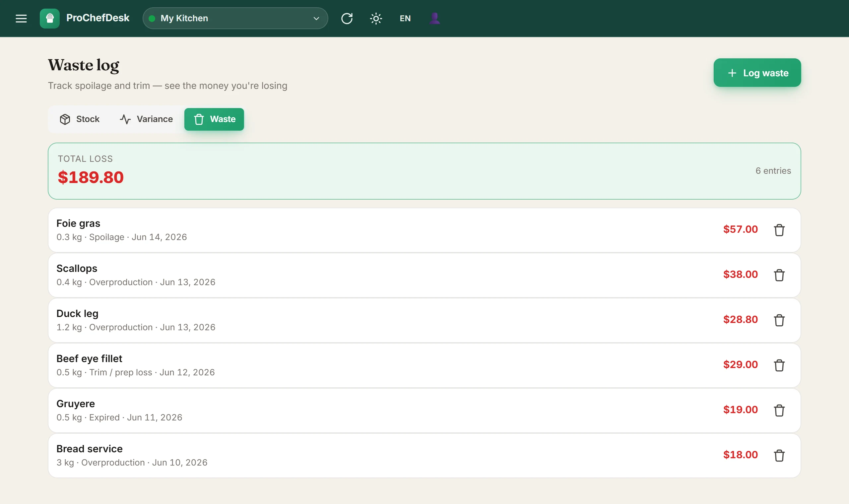This screenshot has width=849, height=504.
Task: Delete the Gruyere waste entry
Action: [x=779, y=410]
